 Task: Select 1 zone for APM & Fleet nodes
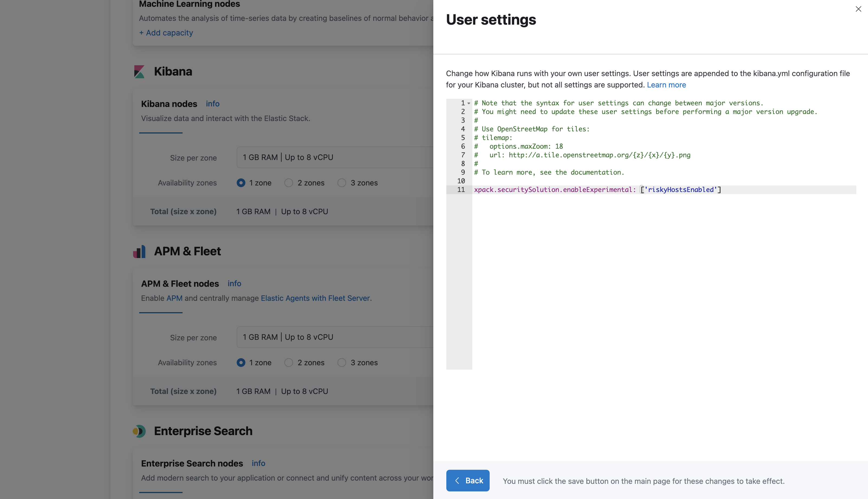241,363
